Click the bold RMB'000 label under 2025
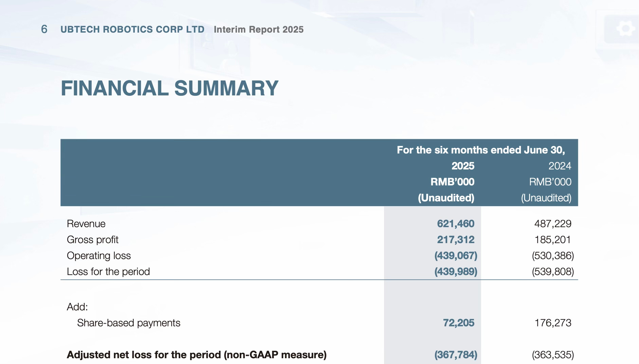 [x=452, y=182]
